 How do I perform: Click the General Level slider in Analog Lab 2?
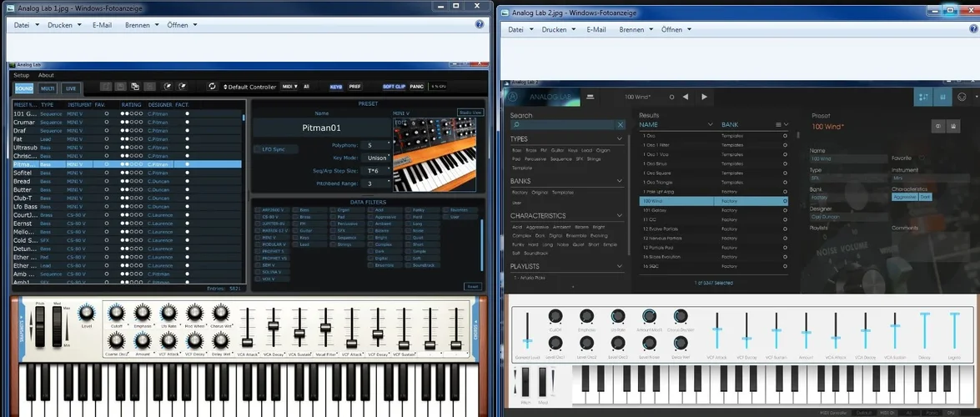click(527, 331)
